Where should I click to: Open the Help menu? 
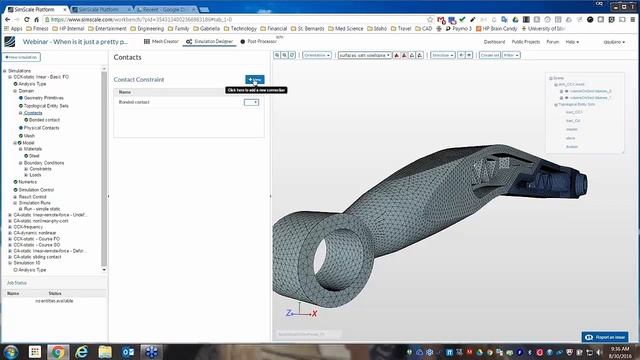pos(572,42)
